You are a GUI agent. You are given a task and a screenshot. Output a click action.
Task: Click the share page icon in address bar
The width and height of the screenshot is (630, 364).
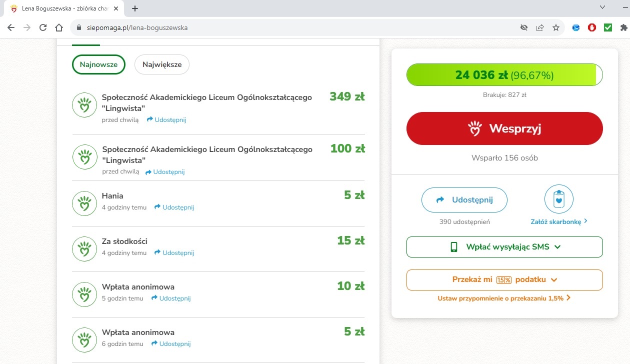540,28
